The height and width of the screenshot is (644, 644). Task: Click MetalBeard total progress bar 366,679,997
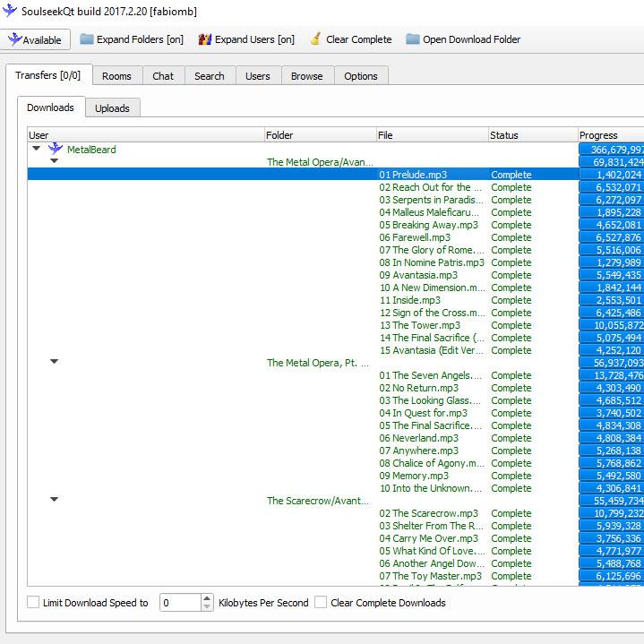click(612, 149)
